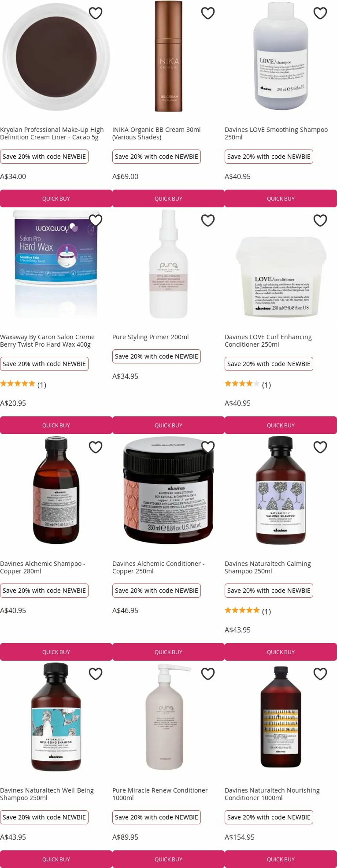337x868 pixels.
Task: Add Davines Alchemic Shampoo Copper to wishlist
Action: (96, 447)
